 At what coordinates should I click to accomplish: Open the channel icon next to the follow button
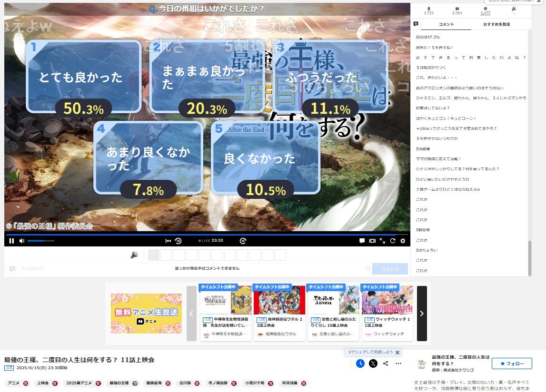coord(421,363)
